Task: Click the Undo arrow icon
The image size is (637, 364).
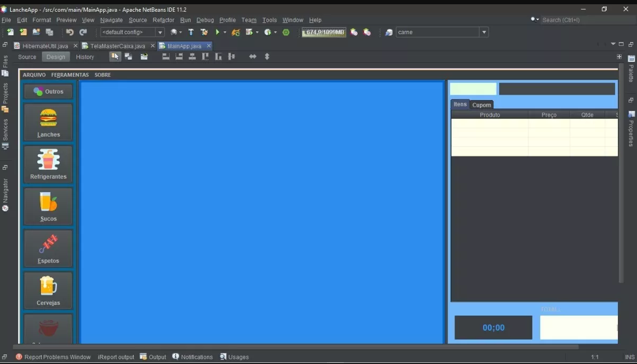Action: [70, 32]
